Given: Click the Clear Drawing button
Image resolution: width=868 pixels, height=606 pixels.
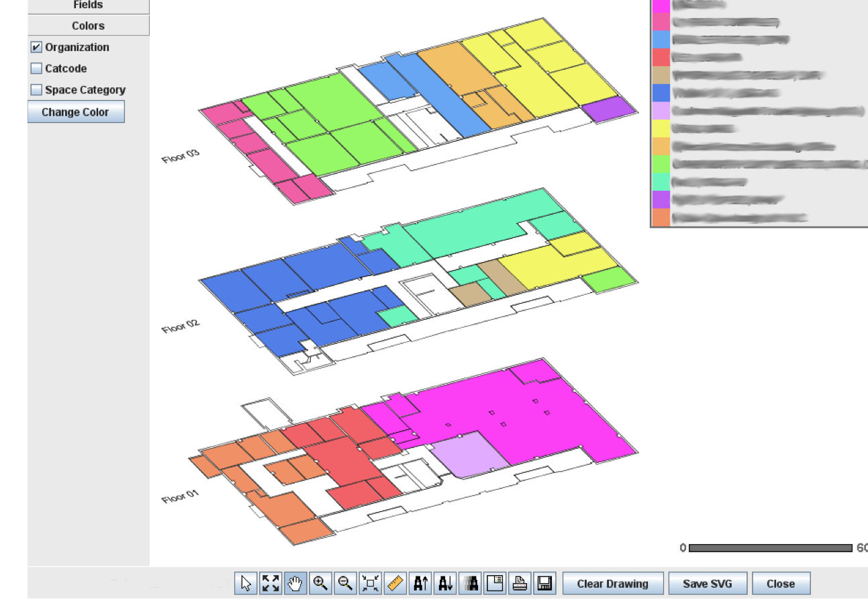Looking at the screenshot, I should click(613, 583).
